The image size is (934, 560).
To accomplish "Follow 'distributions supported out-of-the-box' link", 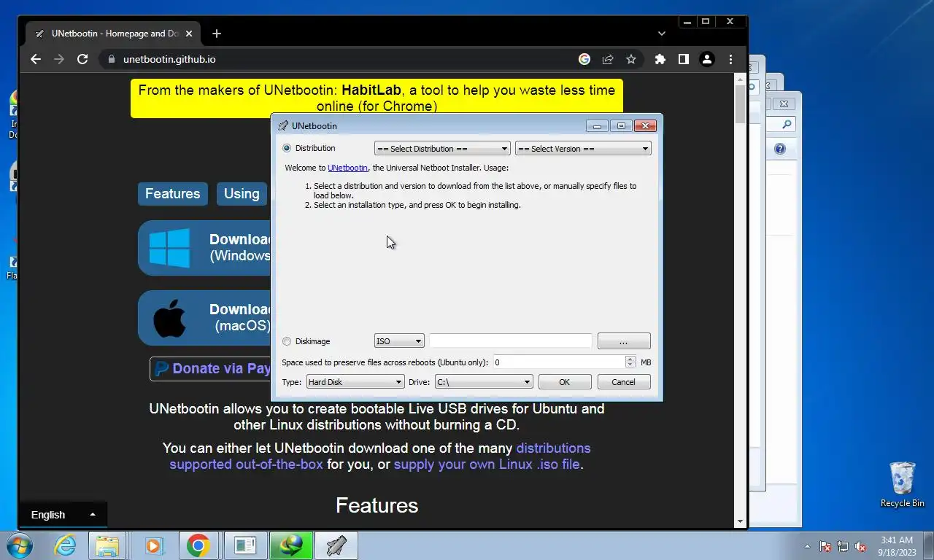I will tap(380, 456).
